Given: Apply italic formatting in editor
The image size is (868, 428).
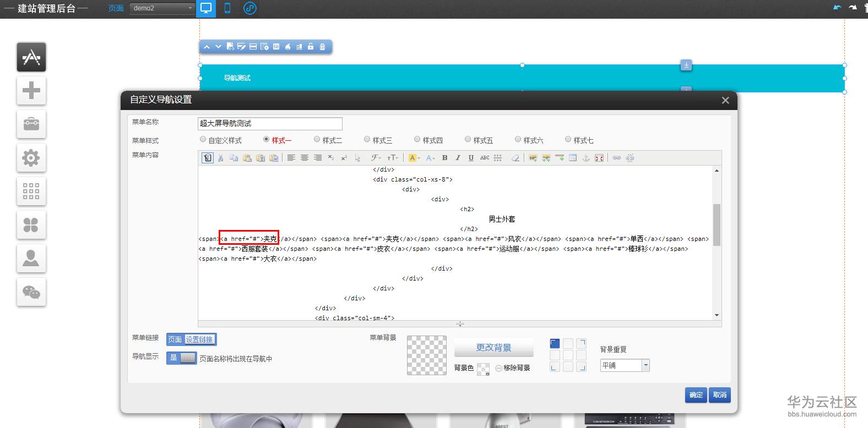Looking at the screenshot, I should pyautogui.click(x=458, y=158).
